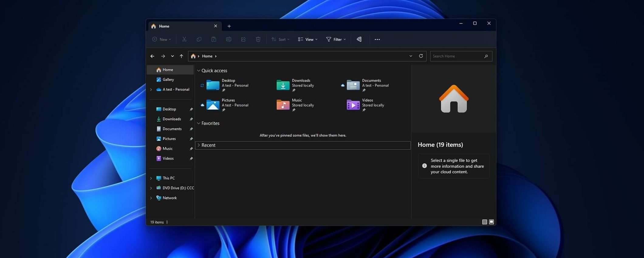Select Gallery in the navigation pane
Screen dimensions: 644x258
pyautogui.click(x=168, y=79)
